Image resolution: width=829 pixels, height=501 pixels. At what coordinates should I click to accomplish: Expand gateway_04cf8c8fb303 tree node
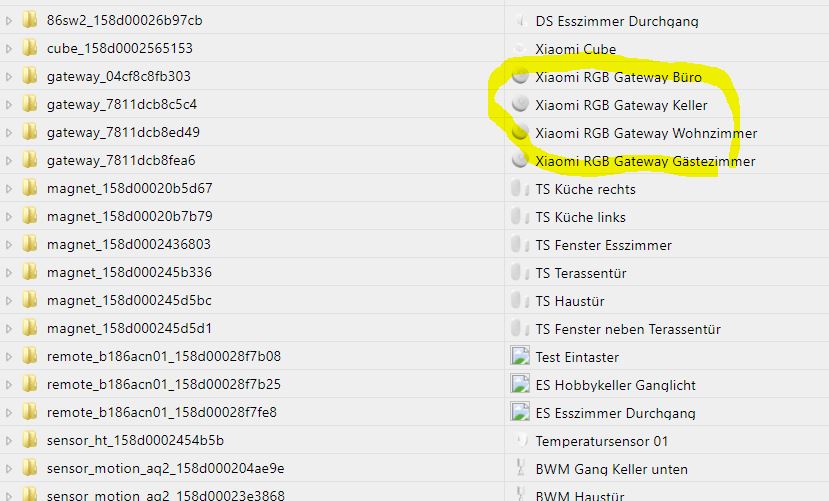point(8,77)
